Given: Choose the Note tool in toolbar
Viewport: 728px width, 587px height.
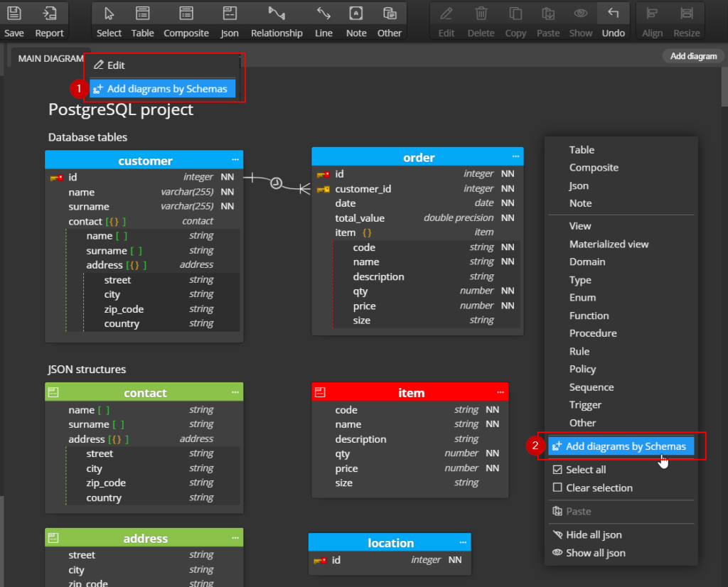Looking at the screenshot, I should pyautogui.click(x=356, y=21).
